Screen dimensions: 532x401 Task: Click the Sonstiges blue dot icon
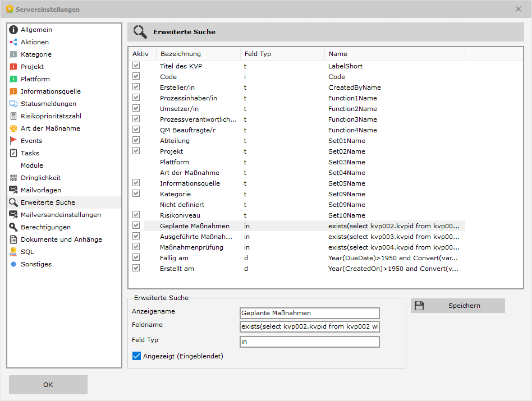click(13, 264)
